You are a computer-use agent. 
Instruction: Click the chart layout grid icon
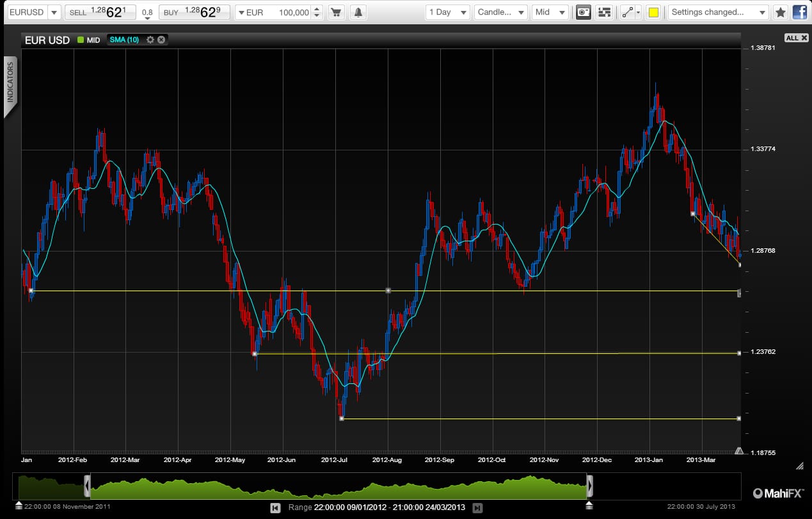click(603, 12)
